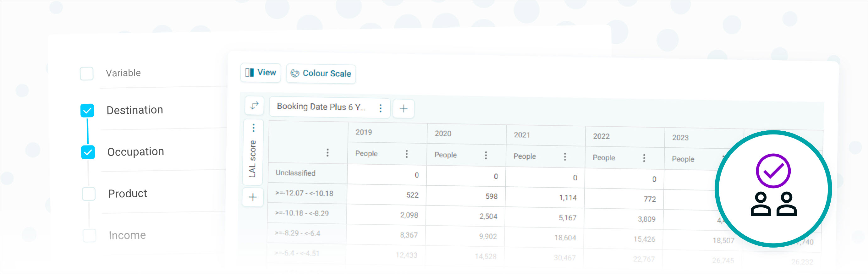Click the cell with value 1,114
The width and height of the screenshot is (868, 274).
click(545, 198)
